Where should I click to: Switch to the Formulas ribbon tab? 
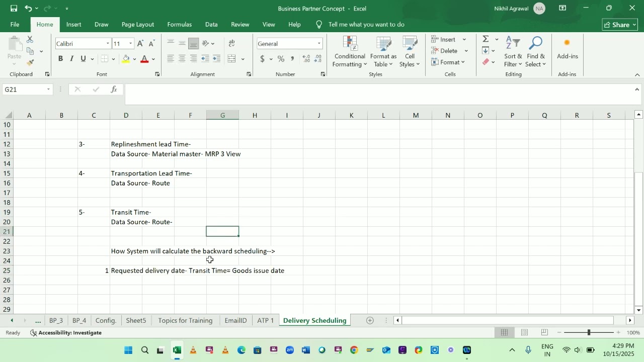pyautogui.click(x=180, y=24)
